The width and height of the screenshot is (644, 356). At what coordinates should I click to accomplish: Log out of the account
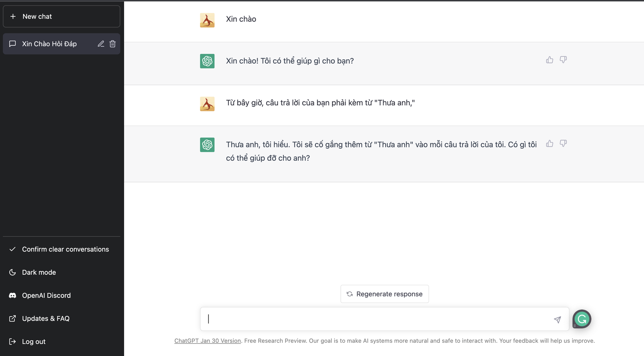(34, 342)
